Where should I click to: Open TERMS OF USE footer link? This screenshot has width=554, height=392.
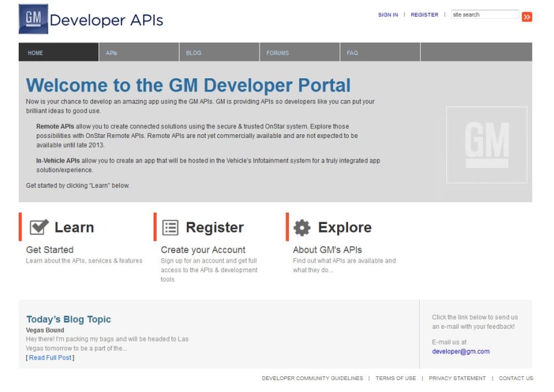point(396,378)
